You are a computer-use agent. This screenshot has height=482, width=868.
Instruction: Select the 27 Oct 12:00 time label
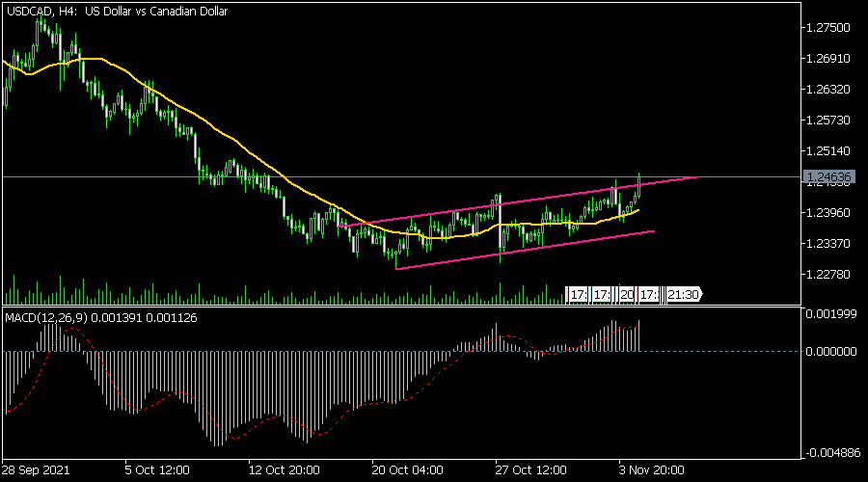tap(530, 471)
